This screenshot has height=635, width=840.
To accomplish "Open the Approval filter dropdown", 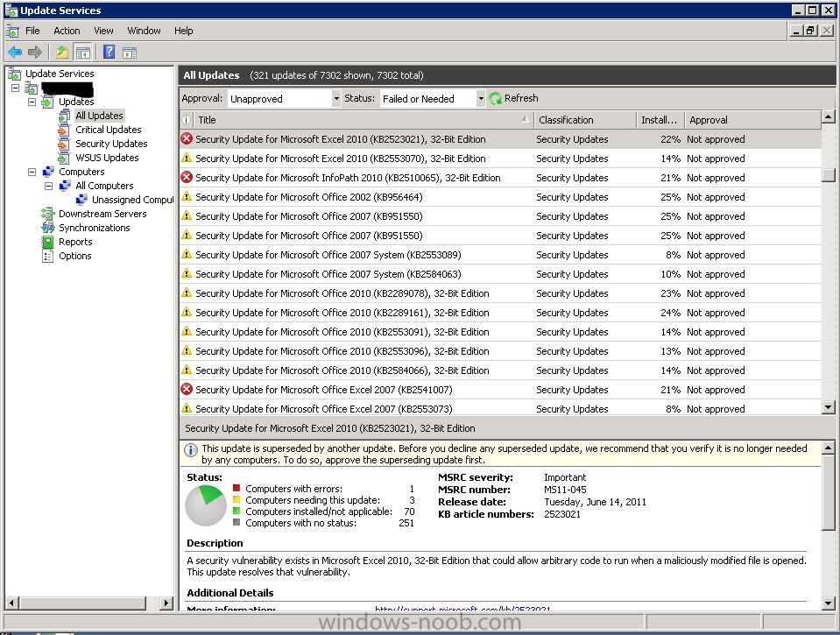I will (335, 99).
